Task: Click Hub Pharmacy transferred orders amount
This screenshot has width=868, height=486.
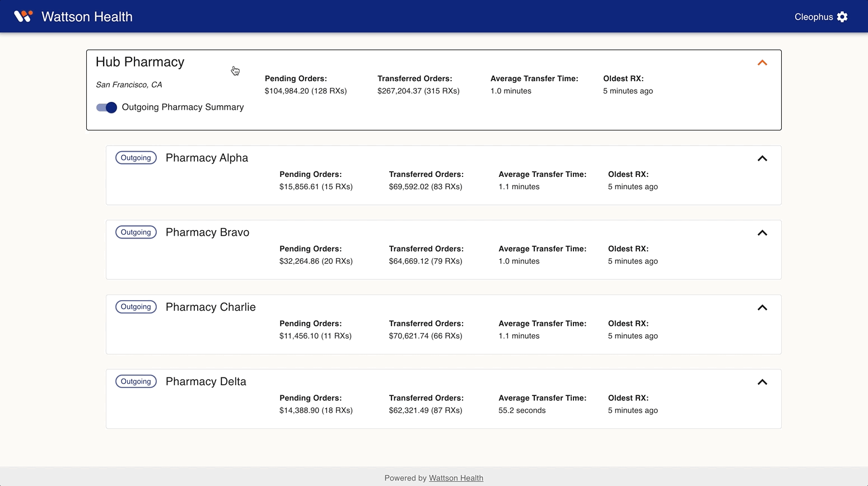Action: (418, 91)
